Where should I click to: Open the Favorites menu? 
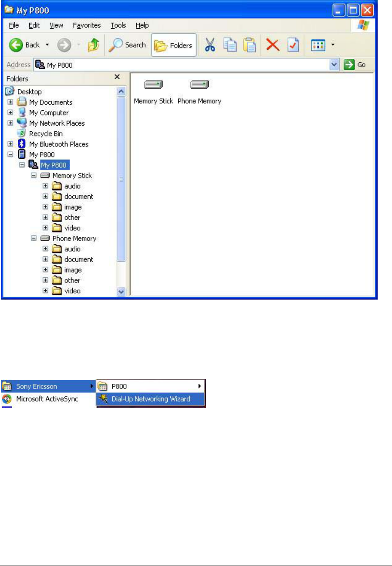tap(87, 25)
